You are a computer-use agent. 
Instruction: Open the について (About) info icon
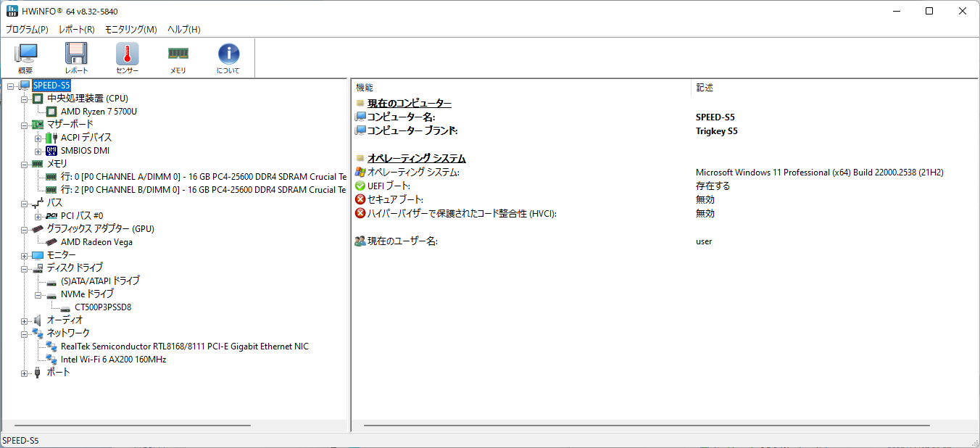[x=228, y=57]
